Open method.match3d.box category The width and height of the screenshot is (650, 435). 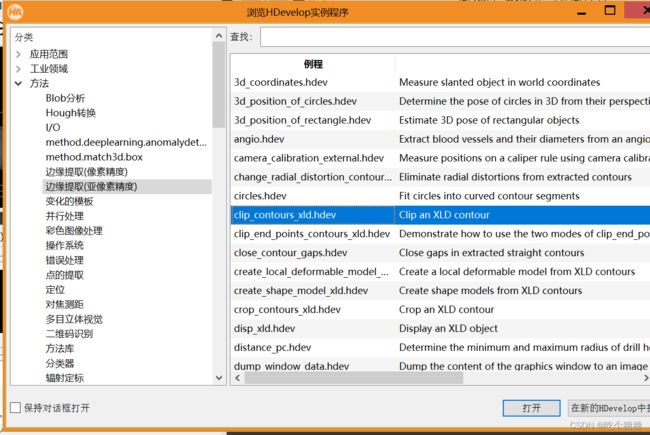94,157
